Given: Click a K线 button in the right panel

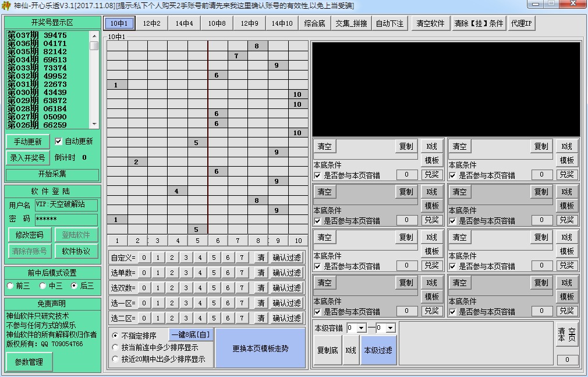Looking at the screenshot, I should (x=433, y=146).
